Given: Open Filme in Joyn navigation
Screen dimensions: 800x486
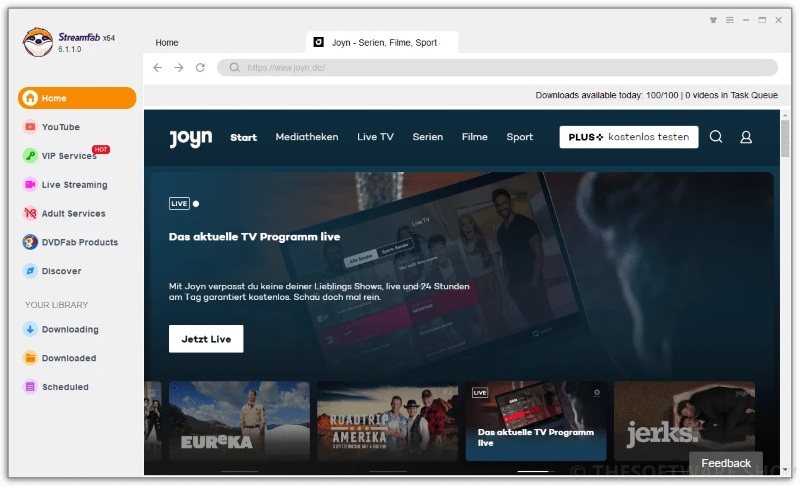Looking at the screenshot, I should click(x=474, y=137).
